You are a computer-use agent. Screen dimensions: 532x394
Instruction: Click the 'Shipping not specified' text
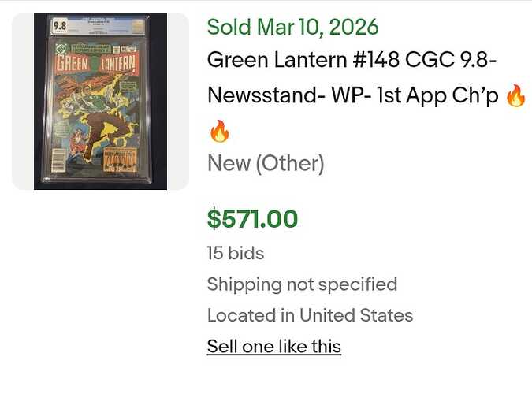[x=302, y=284]
